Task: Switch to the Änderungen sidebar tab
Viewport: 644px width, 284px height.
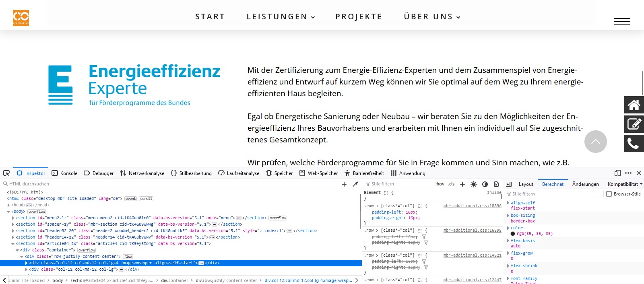Action: pyautogui.click(x=585, y=184)
